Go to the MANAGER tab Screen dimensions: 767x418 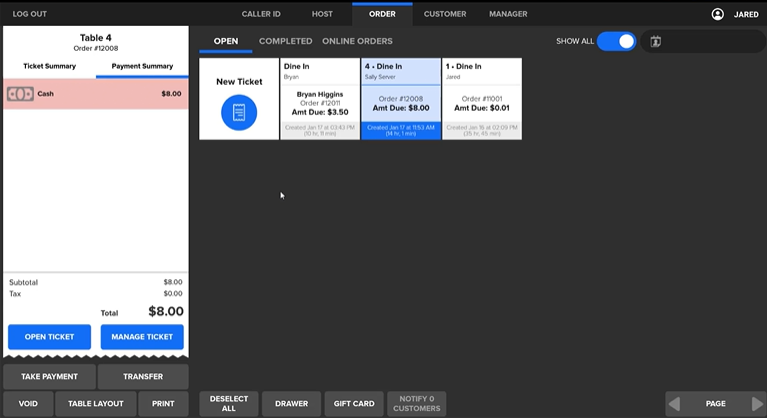pos(508,14)
